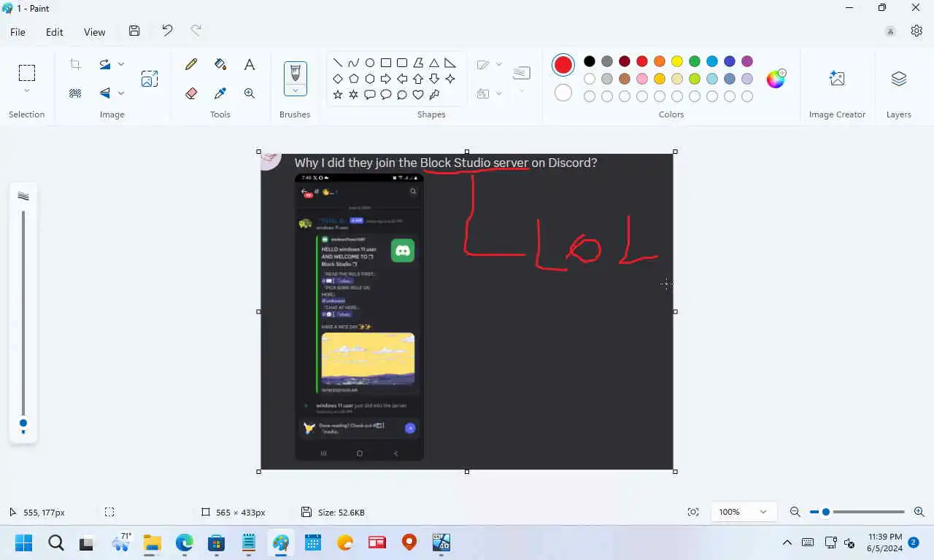Choose the green color swatch

click(695, 61)
